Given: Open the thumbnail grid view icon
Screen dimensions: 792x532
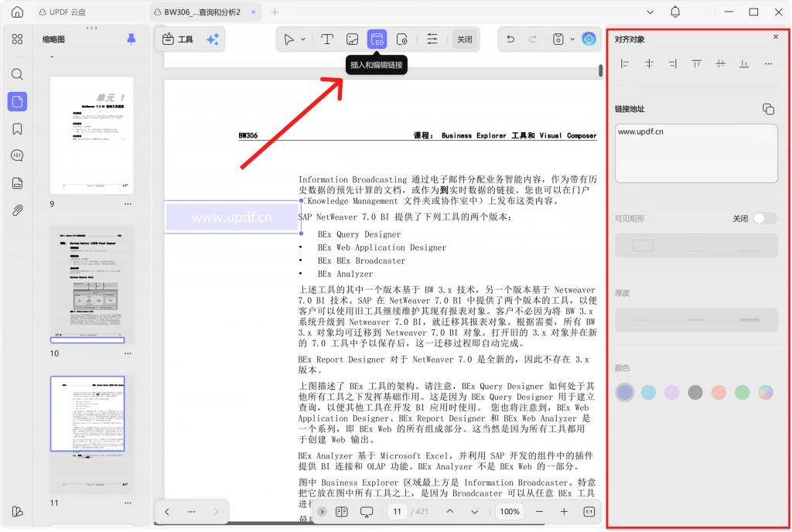Looking at the screenshot, I should click(x=17, y=39).
